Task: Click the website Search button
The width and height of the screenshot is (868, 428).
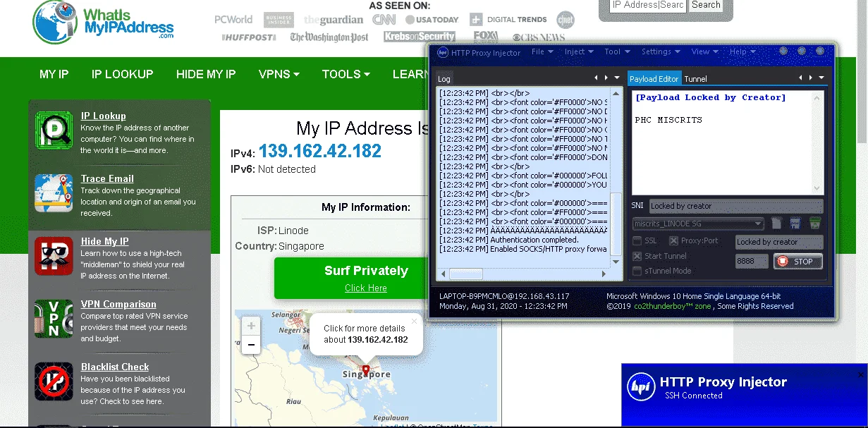Action: pos(706,5)
